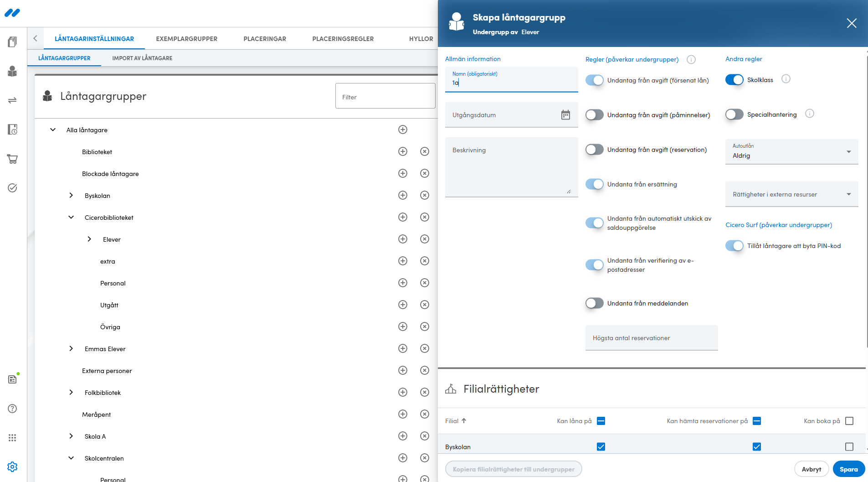The height and width of the screenshot is (482, 868).
Task: Open the Autoutlån dropdown
Action: [792, 151]
